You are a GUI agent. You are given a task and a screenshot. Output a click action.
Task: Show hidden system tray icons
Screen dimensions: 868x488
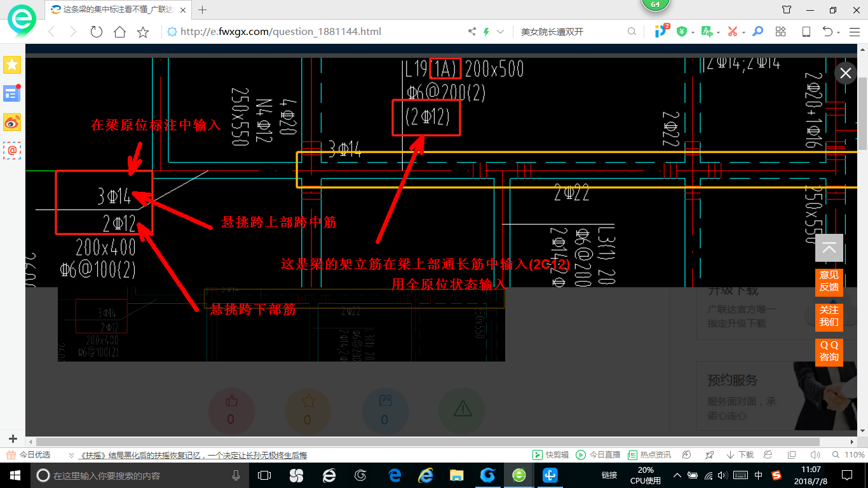677,475
